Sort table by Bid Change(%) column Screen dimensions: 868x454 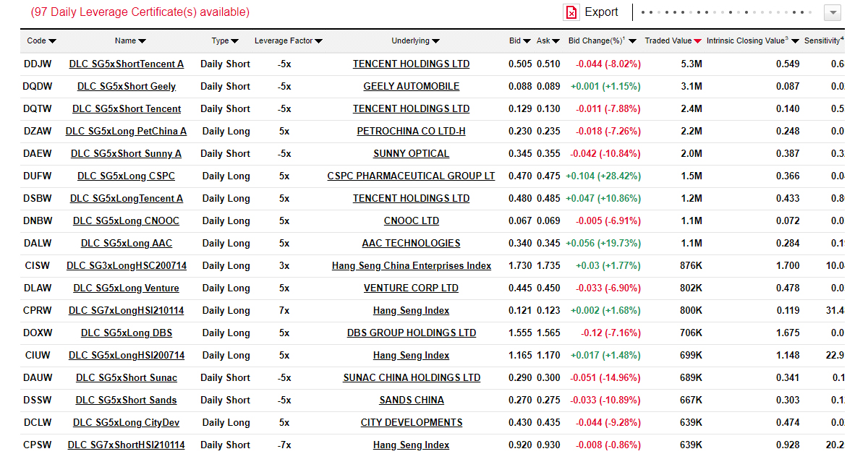pos(602,41)
